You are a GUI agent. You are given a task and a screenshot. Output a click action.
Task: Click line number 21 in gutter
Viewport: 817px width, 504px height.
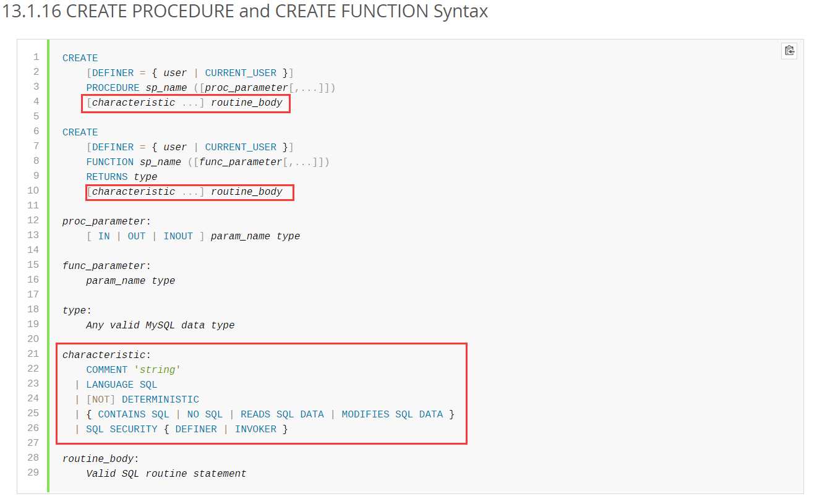click(x=33, y=354)
